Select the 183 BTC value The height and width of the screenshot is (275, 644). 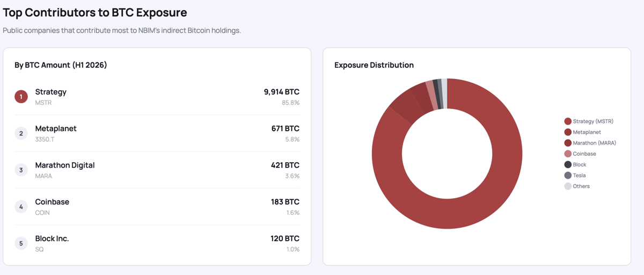click(285, 202)
